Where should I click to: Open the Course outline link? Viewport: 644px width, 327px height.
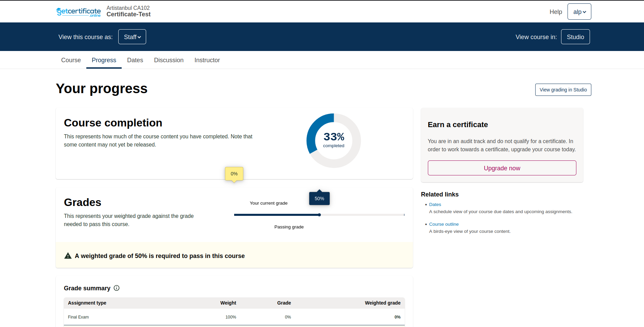(x=444, y=224)
